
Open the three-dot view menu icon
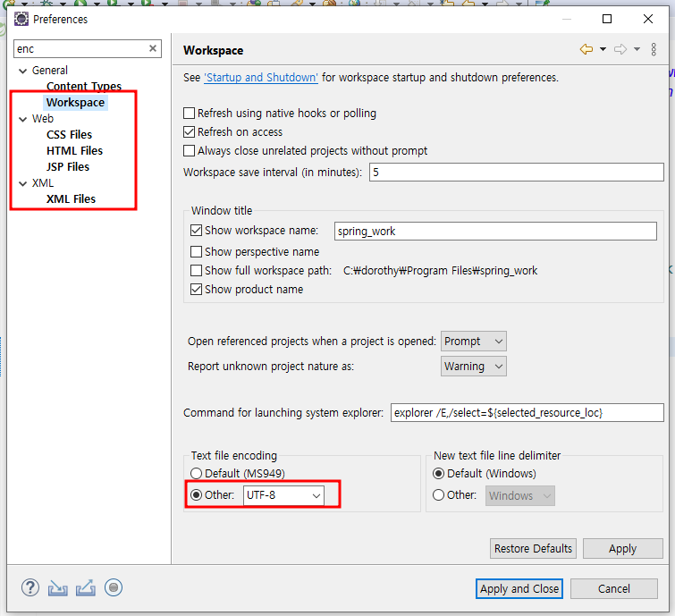(x=654, y=49)
